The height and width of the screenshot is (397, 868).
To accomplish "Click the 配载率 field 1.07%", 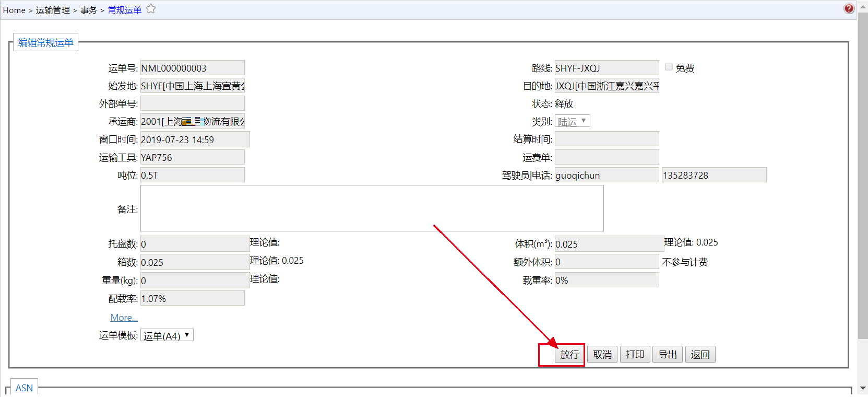I will [x=193, y=298].
